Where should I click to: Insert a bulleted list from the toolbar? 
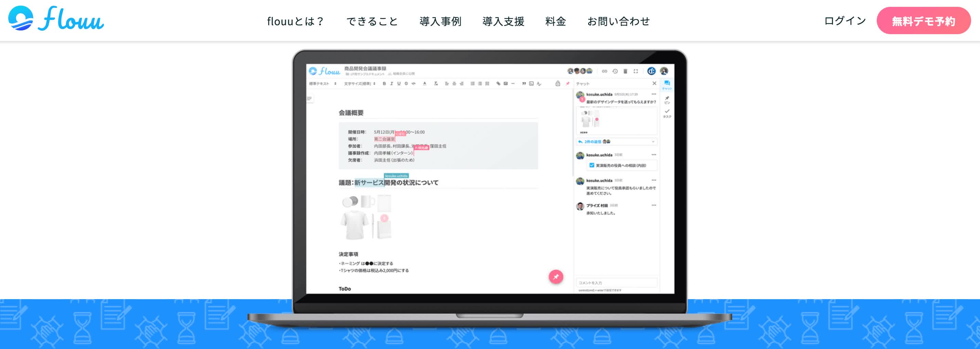480,84
